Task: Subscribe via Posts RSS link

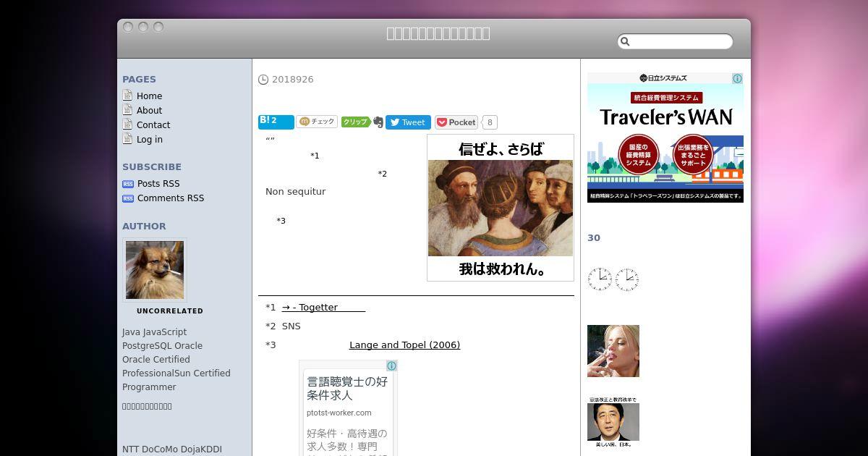Action: (158, 184)
